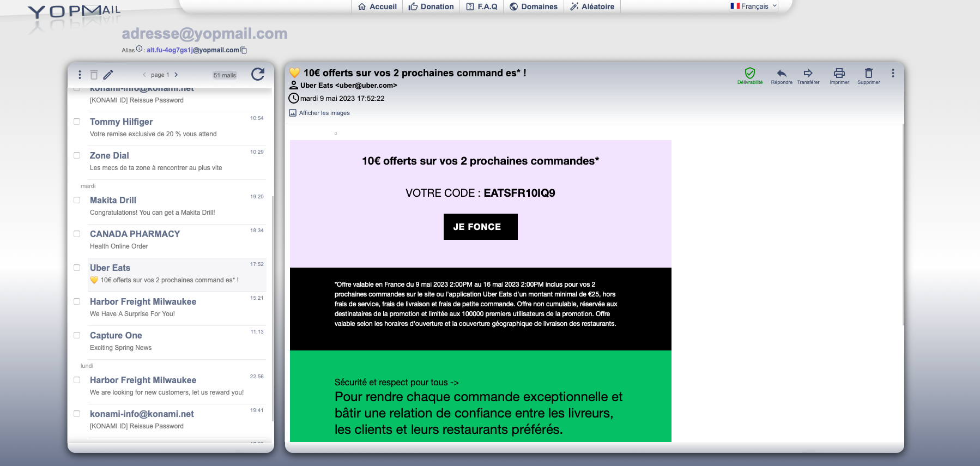Check the Uber Eats mail checkbox
The image size is (980, 466).
[77, 268]
